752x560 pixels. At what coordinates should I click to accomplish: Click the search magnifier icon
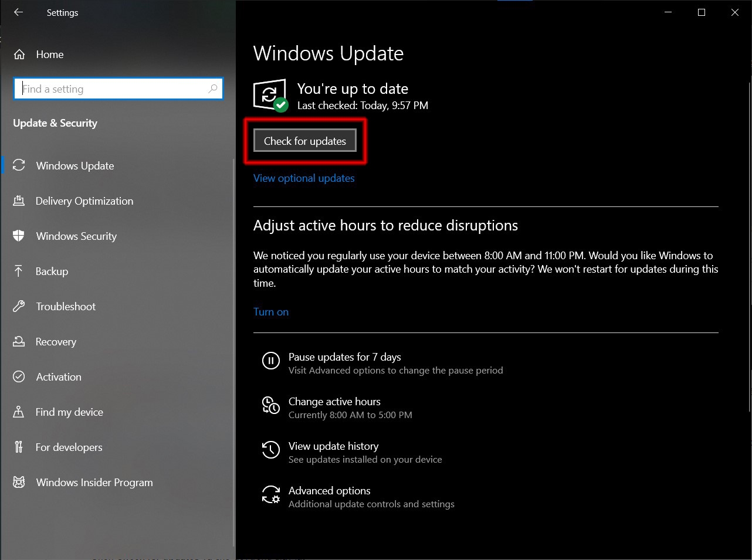(212, 89)
